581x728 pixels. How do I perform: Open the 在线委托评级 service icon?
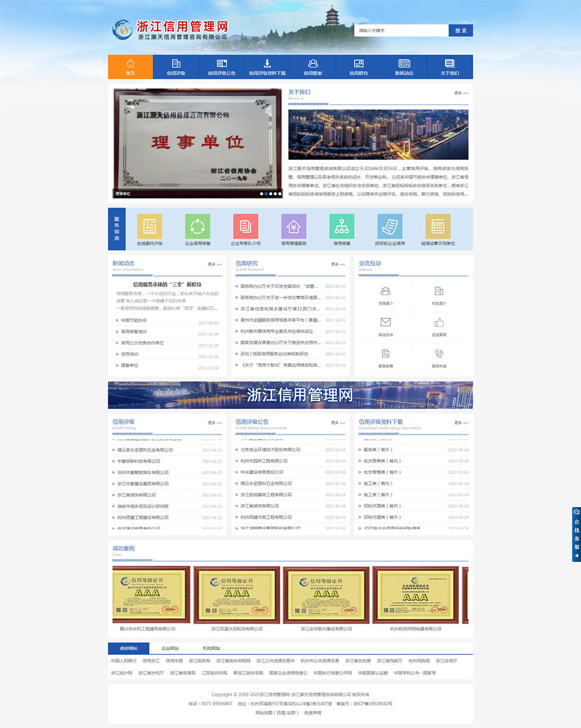(149, 227)
